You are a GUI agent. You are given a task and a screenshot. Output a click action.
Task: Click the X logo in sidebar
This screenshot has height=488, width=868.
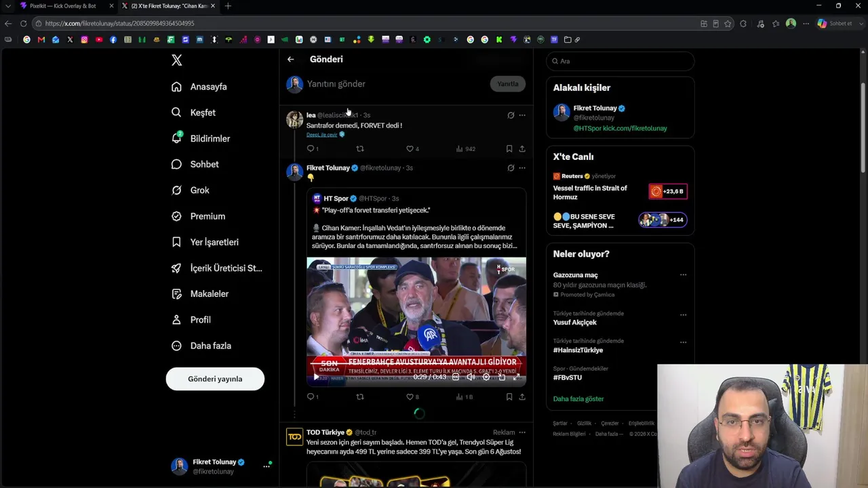tap(177, 60)
